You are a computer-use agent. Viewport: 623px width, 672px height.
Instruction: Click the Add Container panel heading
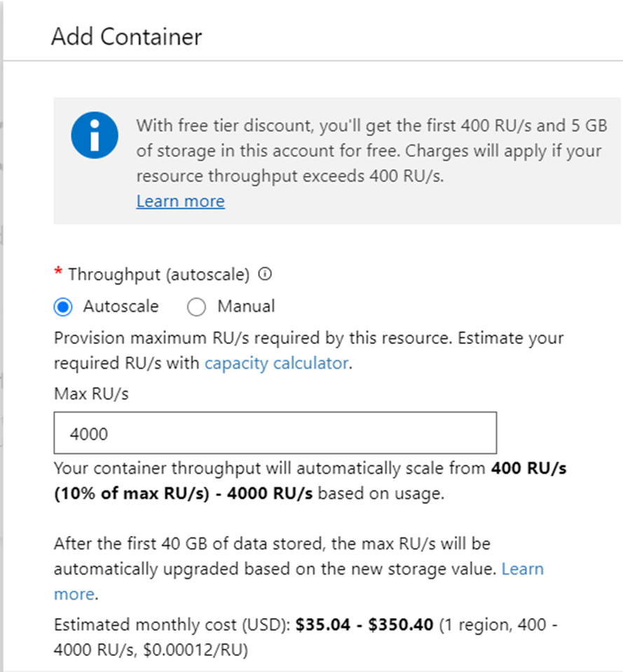(x=127, y=36)
